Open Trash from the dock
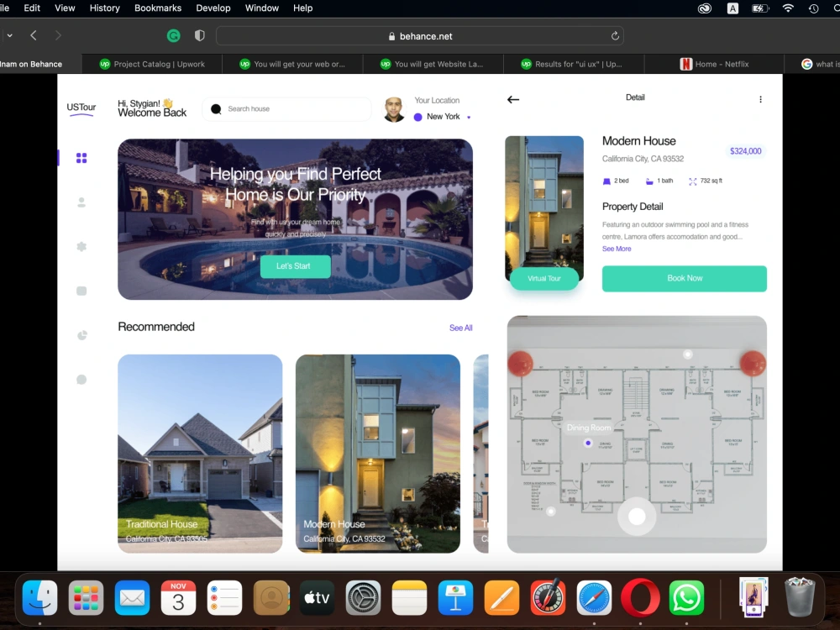This screenshot has height=630, width=840. click(x=800, y=597)
